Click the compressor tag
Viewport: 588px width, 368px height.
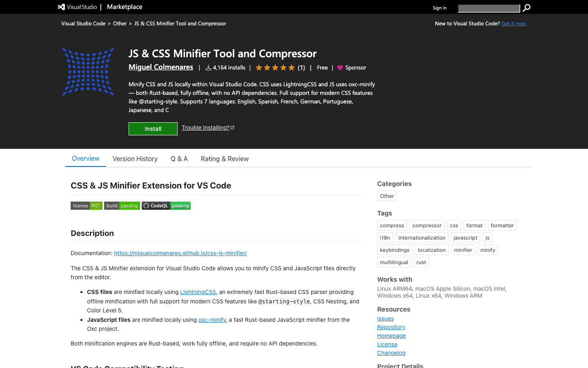tap(427, 225)
